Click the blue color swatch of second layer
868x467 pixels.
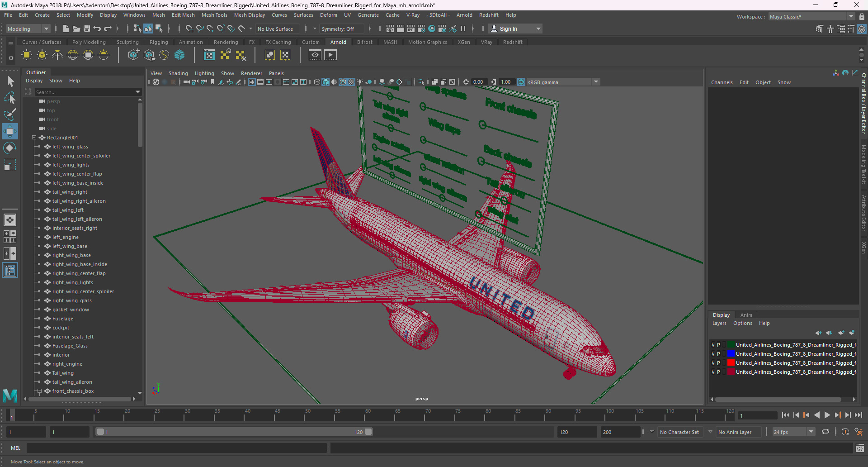pos(731,354)
